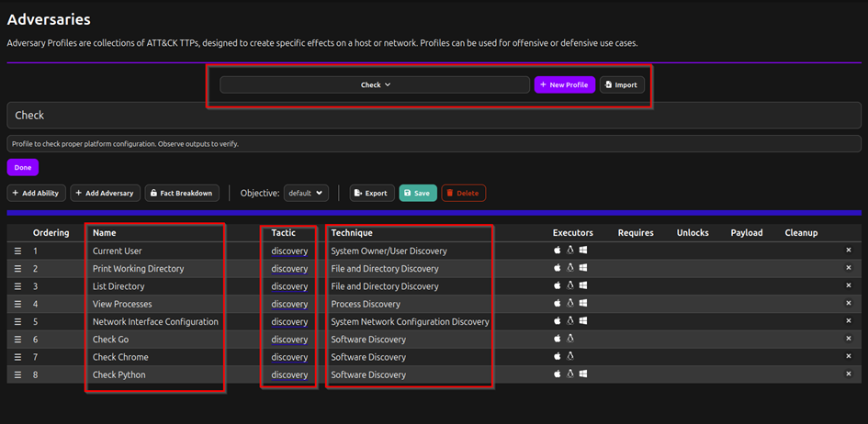Click the green Save button

pos(417,193)
